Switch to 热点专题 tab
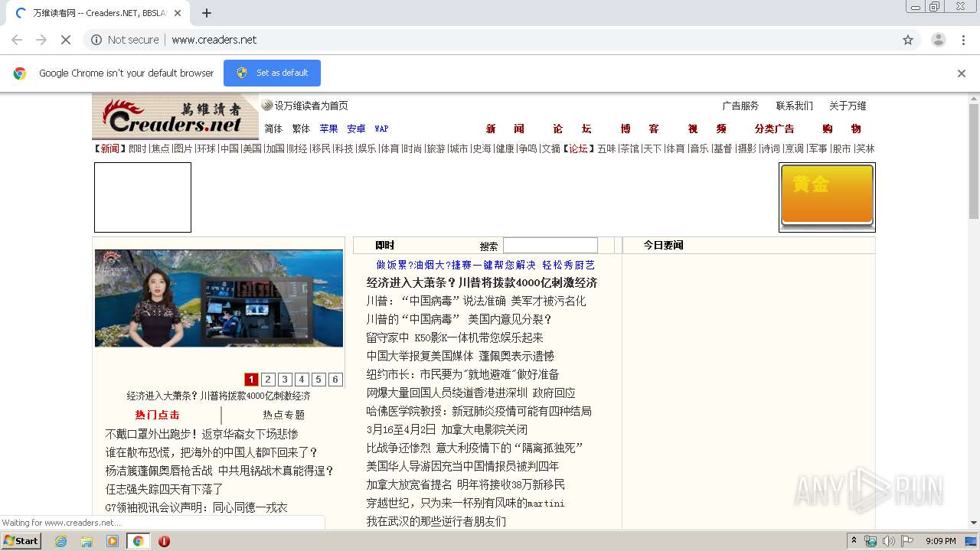Image resolution: width=980 pixels, height=551 pixels. 284,415
